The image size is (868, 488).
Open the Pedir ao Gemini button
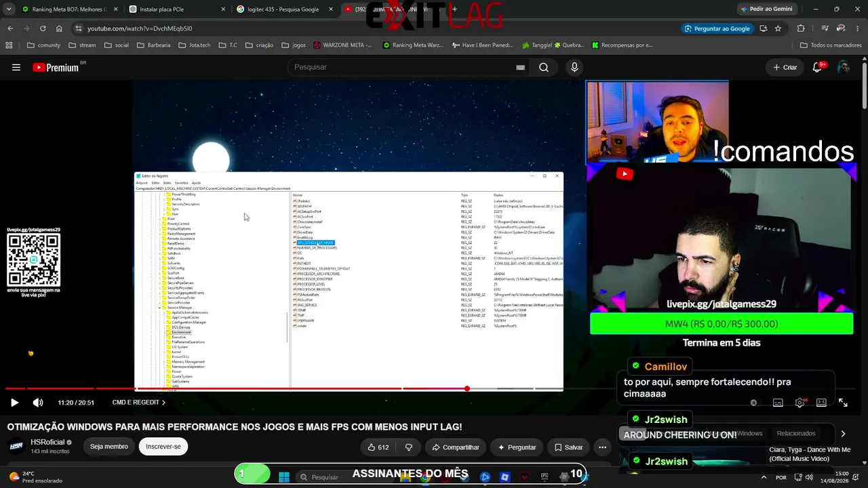pyautogui.click(x=766, y=9)
